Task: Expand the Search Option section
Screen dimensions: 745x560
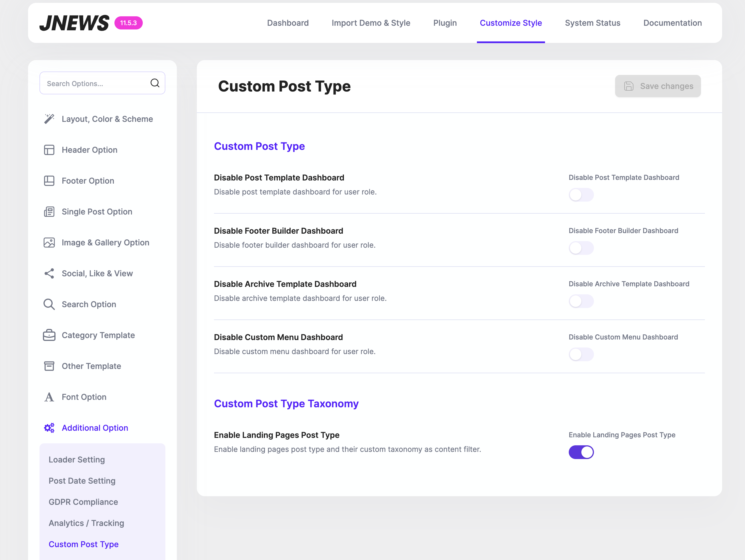Action: [x=89, y=304]
